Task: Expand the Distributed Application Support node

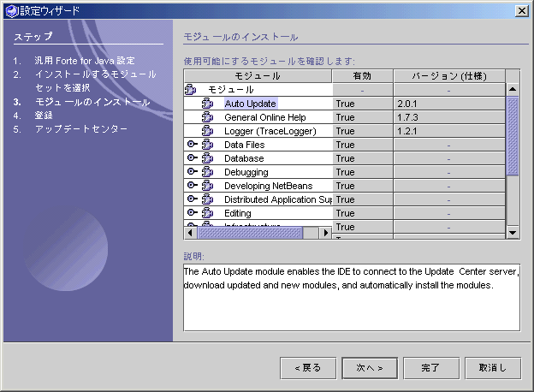Action: click(x=192, y=199)
